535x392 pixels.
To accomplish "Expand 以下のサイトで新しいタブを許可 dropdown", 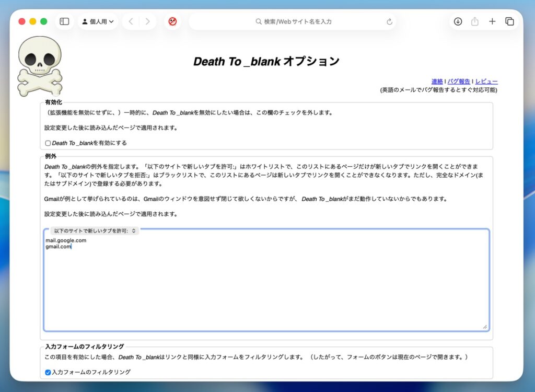I will coord(95,230).
